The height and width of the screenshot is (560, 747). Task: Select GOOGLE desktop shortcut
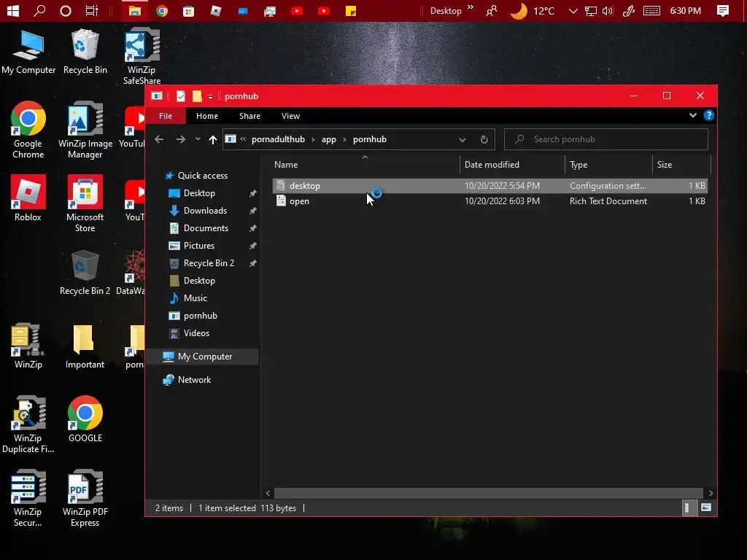[x=85, y=419]
